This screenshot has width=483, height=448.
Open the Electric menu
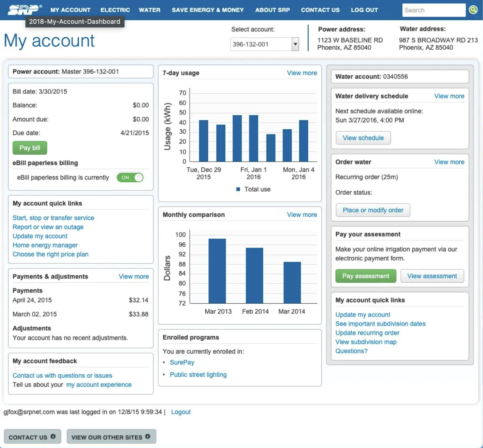115,10
